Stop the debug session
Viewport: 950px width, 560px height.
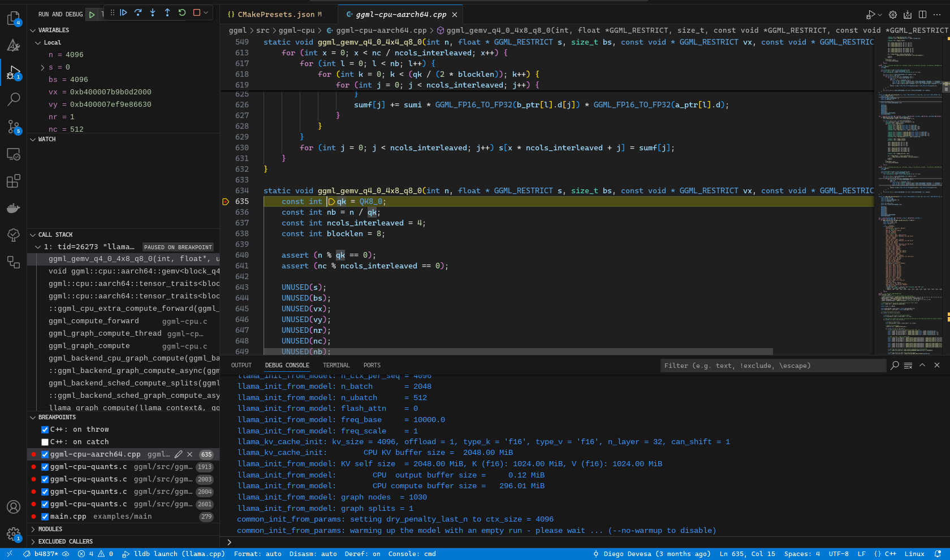coord(197,12)
